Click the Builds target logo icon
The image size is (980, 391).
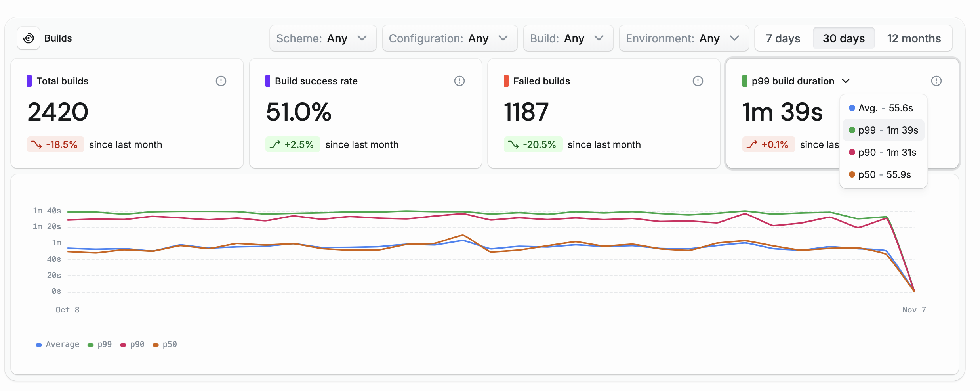tap(29, 38)
